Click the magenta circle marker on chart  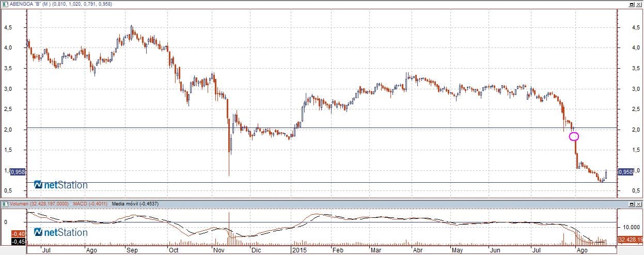pos(574,136)
